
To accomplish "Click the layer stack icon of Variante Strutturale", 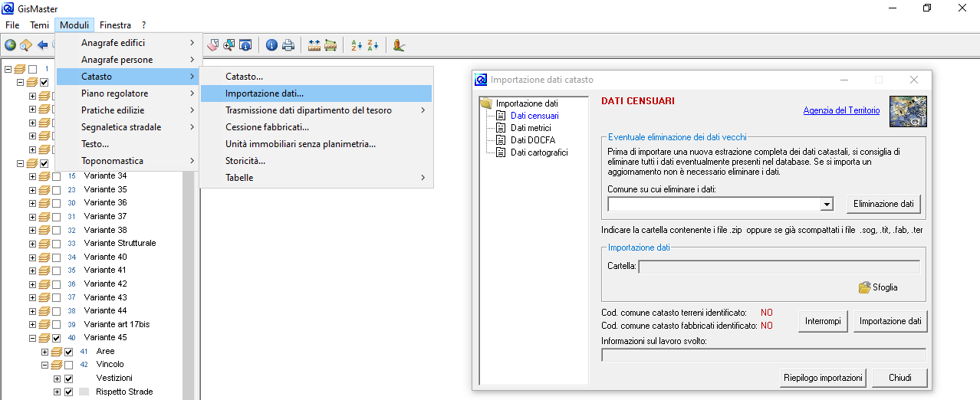I will point(44,244).
